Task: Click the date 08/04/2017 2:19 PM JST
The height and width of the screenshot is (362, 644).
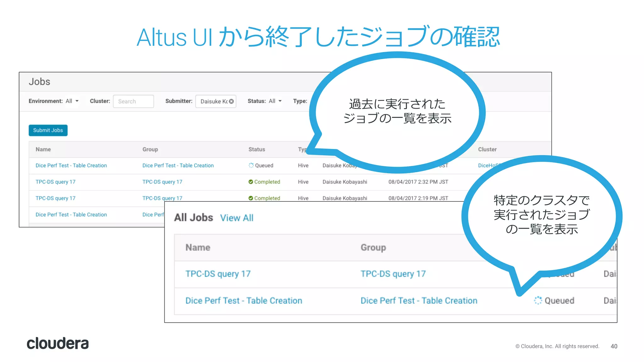Action: pos(418,198)
